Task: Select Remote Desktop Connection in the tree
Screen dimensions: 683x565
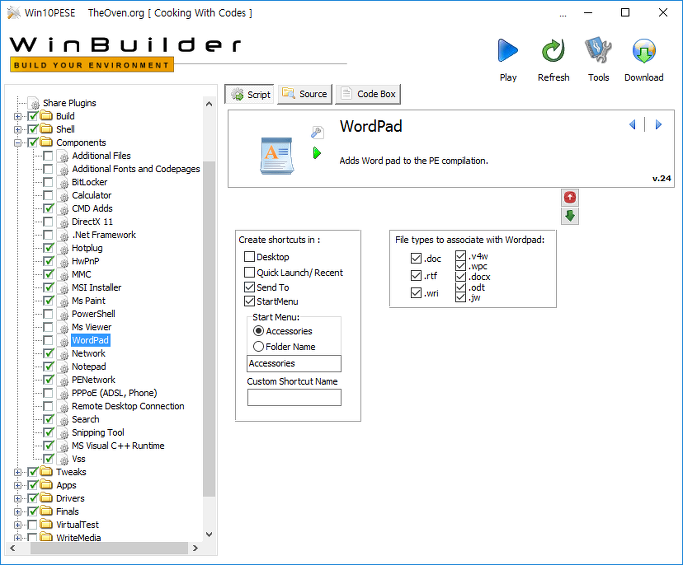Action: coord(128,406)
